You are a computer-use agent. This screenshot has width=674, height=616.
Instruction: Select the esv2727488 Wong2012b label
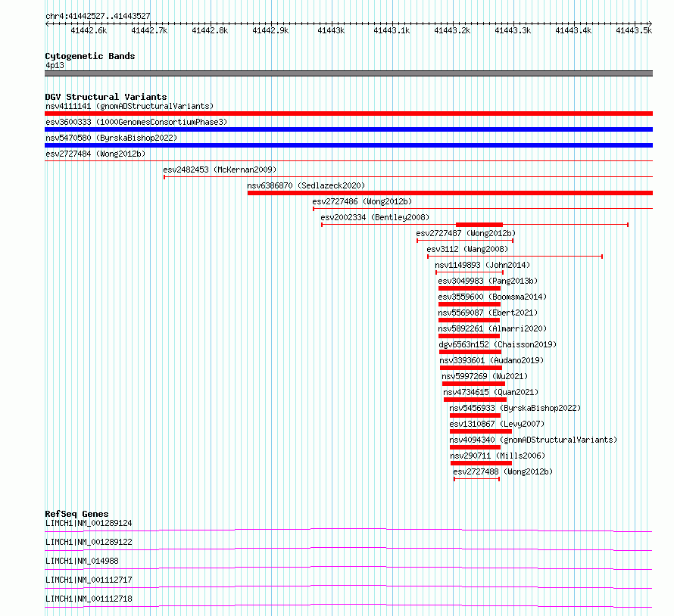(503, 471)
